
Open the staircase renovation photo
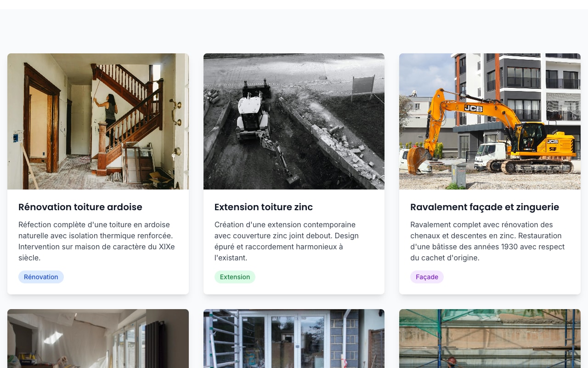click(x=98, y=121)
